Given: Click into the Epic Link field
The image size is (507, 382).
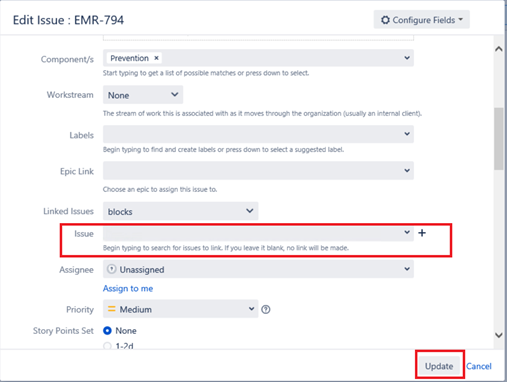Looking at the screenshot, I should (258, 171).
